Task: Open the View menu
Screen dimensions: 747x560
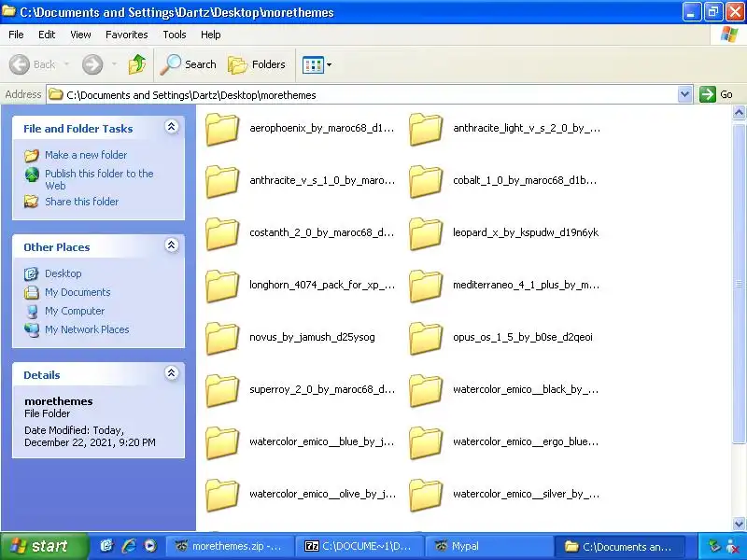Action: (x=80, y=35)
